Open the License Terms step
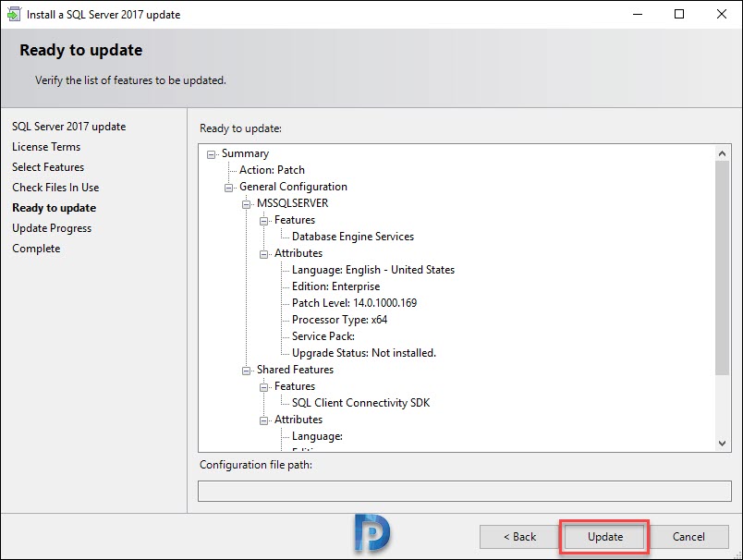The height and width of the screenshot is (560, 743). click(46, 147)
